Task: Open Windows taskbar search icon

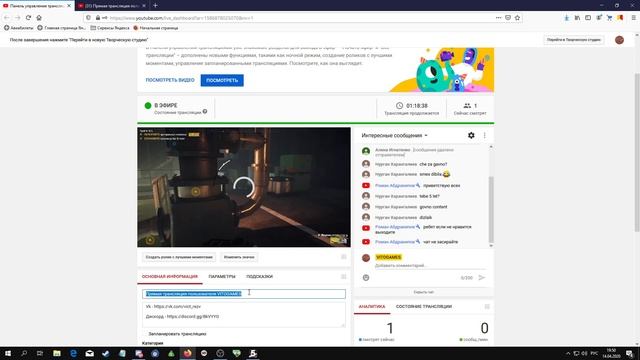Action: pyautogui.click(x=24, y=353)
